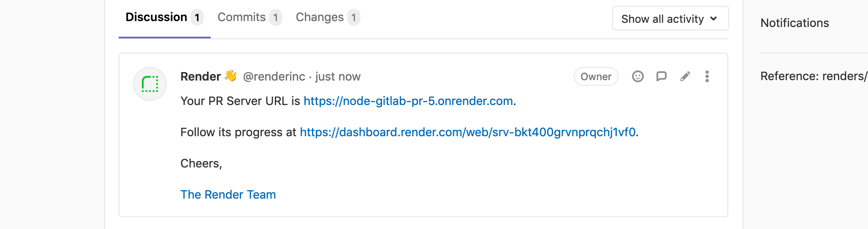Click The Render Team link
Image resolution: width=868 pixels, height=229 pixels.
[228, 195]
